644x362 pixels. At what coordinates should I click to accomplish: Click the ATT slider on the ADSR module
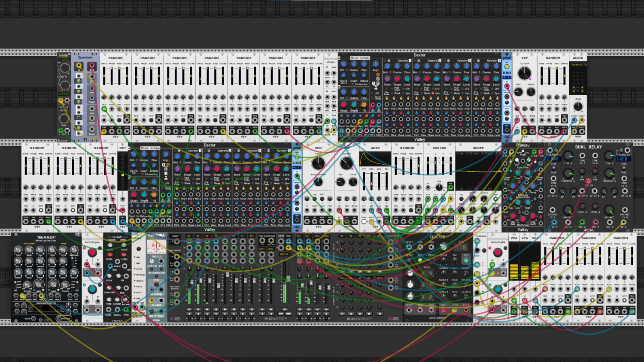pyautogui.click(x=364, y=181)
